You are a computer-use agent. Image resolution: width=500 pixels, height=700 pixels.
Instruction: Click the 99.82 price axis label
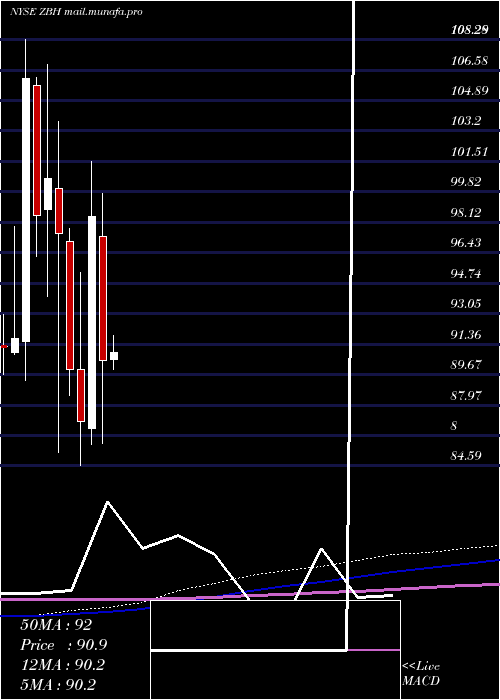pyautogui.click(x=466, y=182)
